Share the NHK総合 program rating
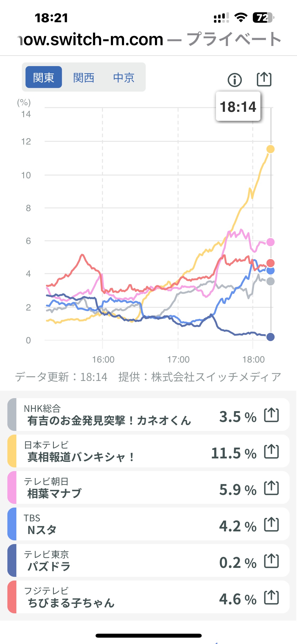 coord(271,415)
